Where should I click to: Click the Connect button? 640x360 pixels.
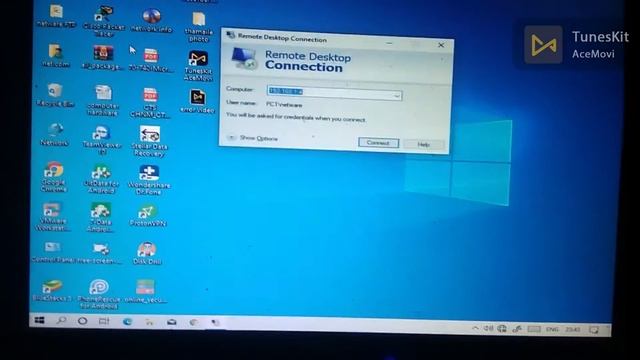pyautogui.click(x=378, y=143)
